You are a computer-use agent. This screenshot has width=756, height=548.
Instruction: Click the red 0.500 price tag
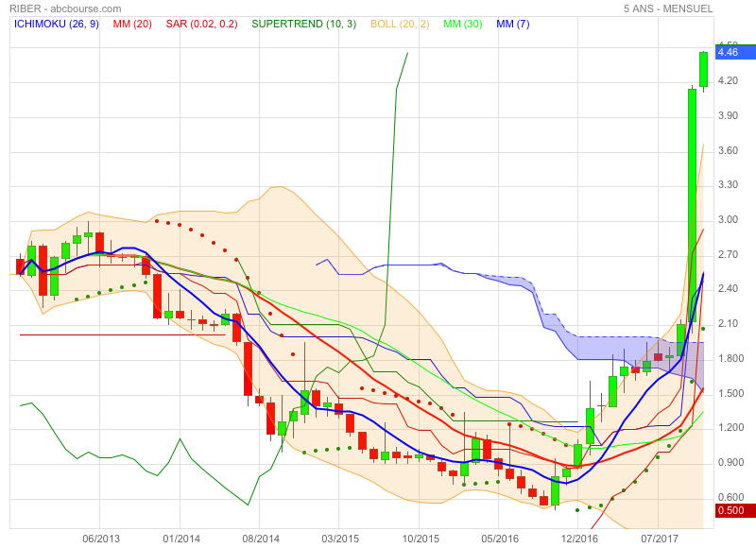pos(736,510)
